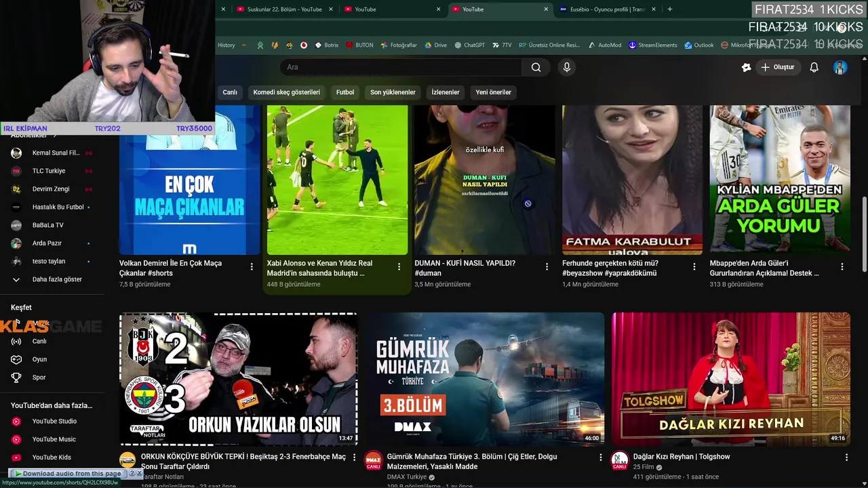Open ORKUN KÖKÇÜYE BÜYÜK TEPKİ video title

click(243, 462)
